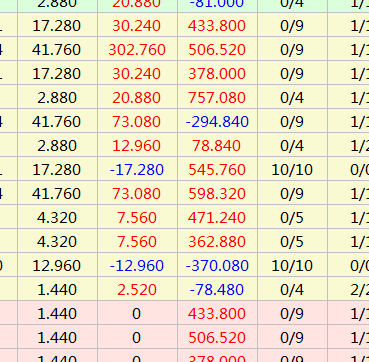The height and width of the screenshot is (362, 369).
Task: Click the red 757.080 value
Action: point(217,97)
